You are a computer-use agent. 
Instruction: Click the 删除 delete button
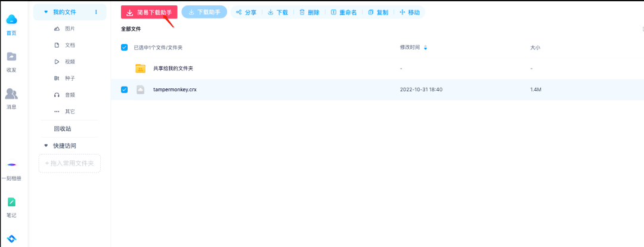click(309, 13)
